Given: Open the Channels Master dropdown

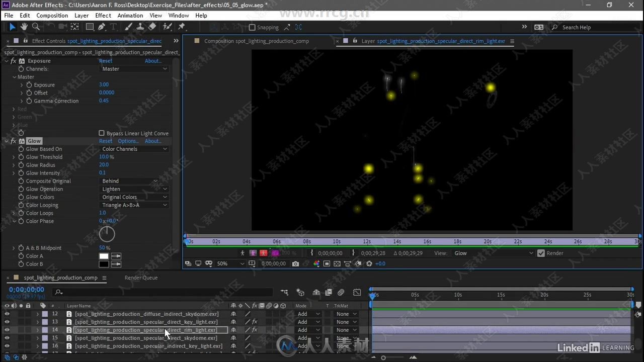Looking at the screenshot, I should tap(134, 69).
